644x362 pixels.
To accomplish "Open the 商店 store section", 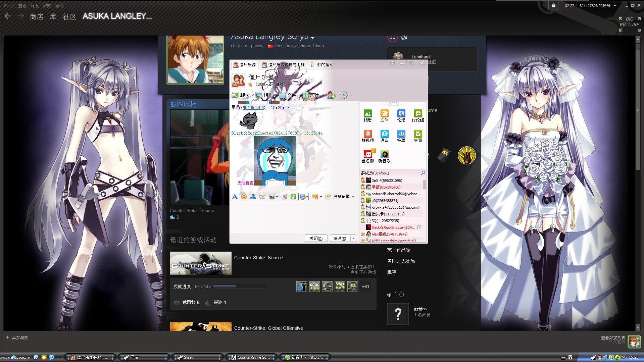I will 37,16.
